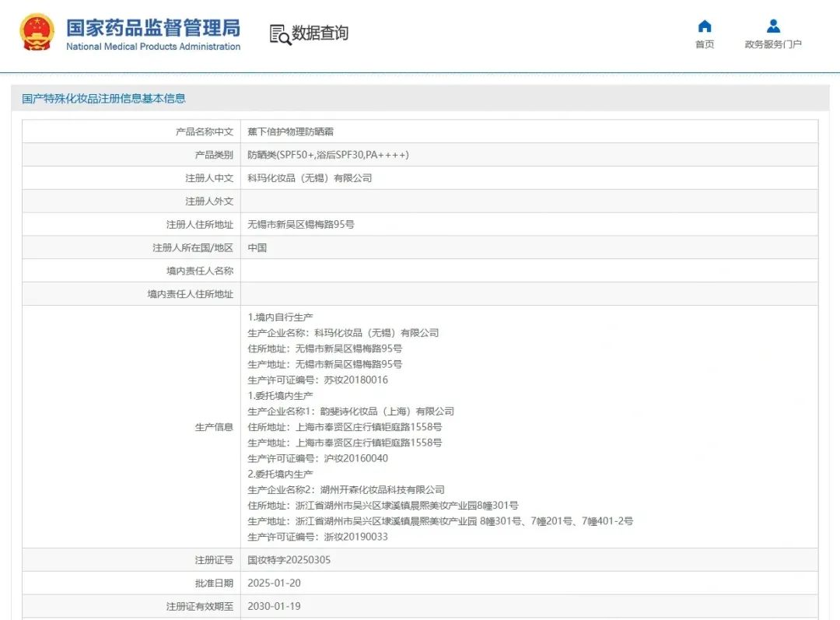Click 生产企业名称：科玛化妆品（无锡）有限公司 line
Image resolution: width=840 pixels, height=620 pixels.
point(343,333)
